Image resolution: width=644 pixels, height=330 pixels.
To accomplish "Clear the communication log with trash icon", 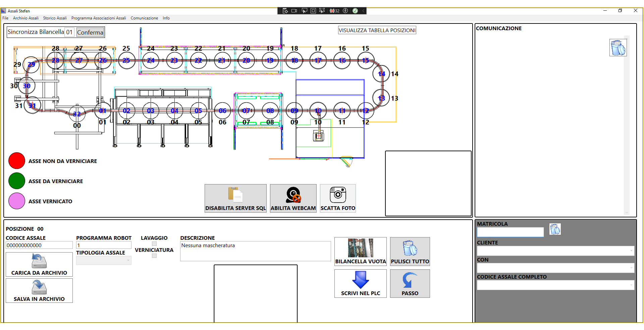I will (618, 48).
